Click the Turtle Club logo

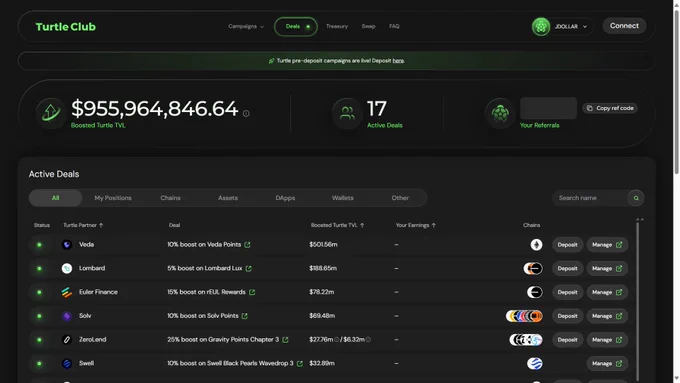click(x=65, y=27)
